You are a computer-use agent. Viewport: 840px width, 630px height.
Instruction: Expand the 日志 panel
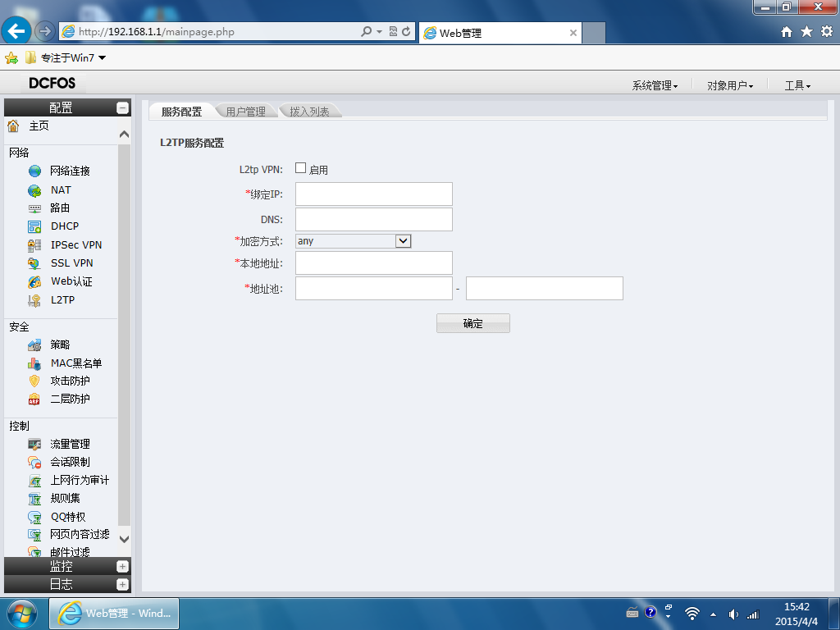tap(123, 584)
